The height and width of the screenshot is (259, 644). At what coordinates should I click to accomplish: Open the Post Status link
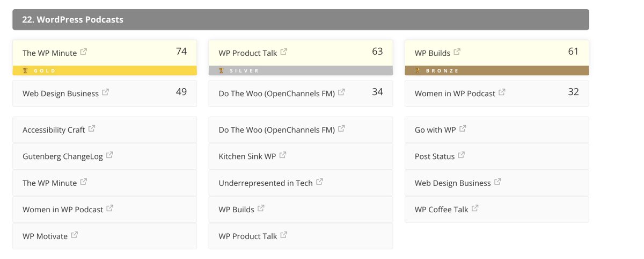tap(435, 156)
